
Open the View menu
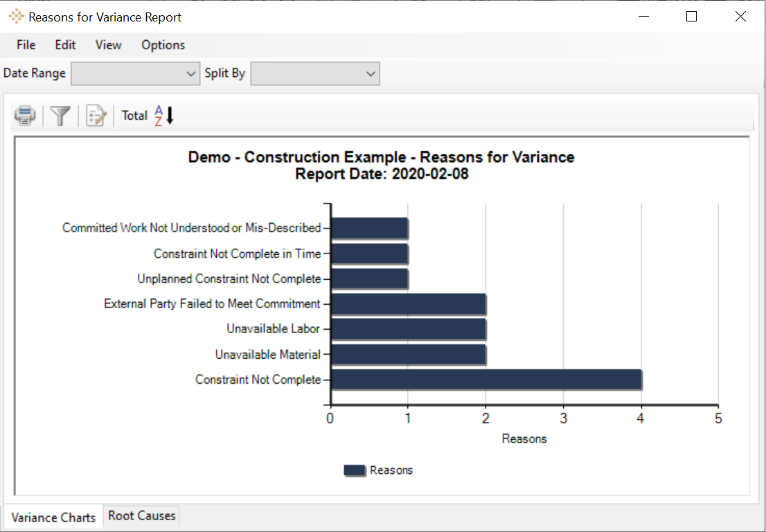[109, 45]
